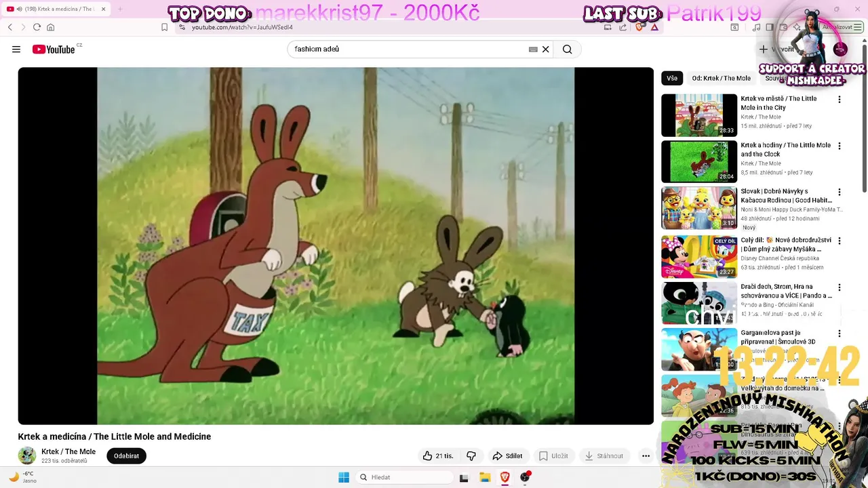Viewport: 868px width, 488px height.
Task: Open options menu for Krtek a hodiny video
Action: click(x=840, y=146)
